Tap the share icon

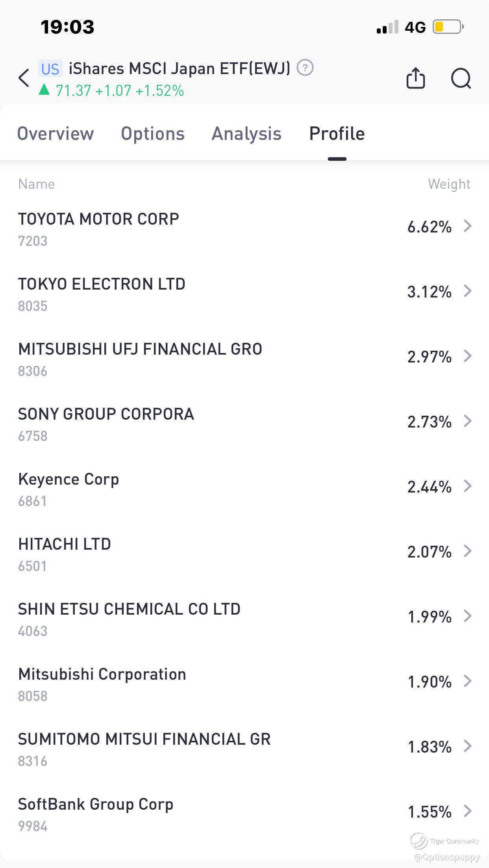coord(415,78)
